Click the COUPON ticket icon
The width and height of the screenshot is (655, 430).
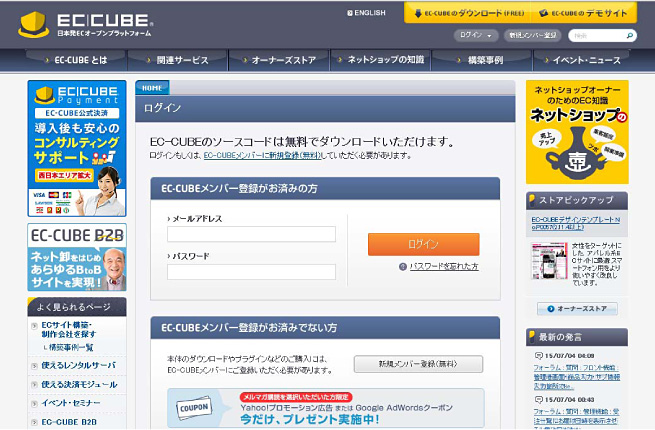click(194, 407)
